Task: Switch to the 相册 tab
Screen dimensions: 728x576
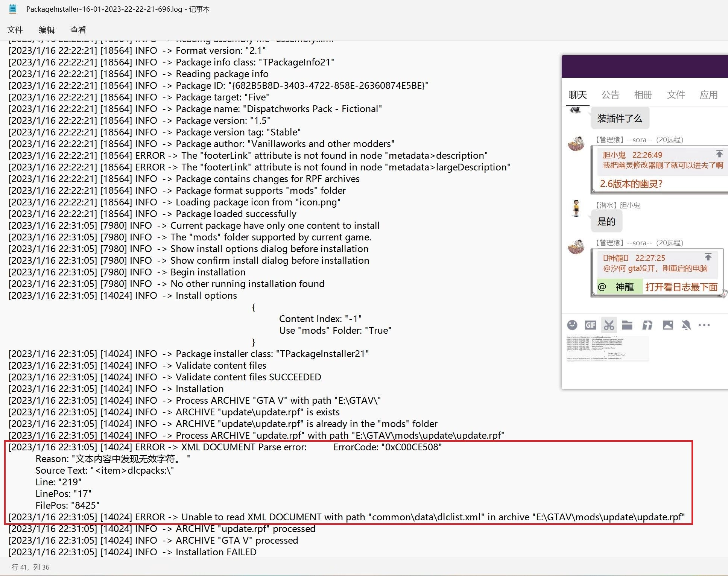Action: 643,95
